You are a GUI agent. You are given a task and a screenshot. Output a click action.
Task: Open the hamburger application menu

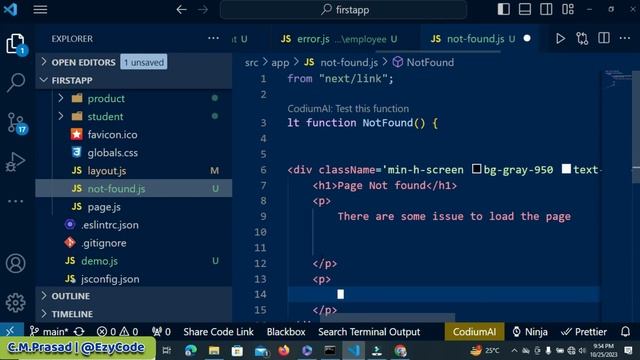(40, 9)
